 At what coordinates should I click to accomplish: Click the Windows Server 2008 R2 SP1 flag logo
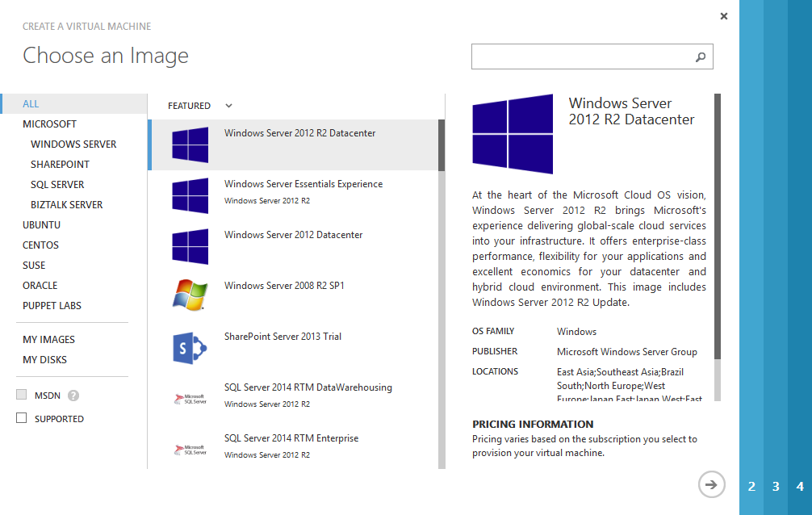pyautogui.click(x=190, y=295)
